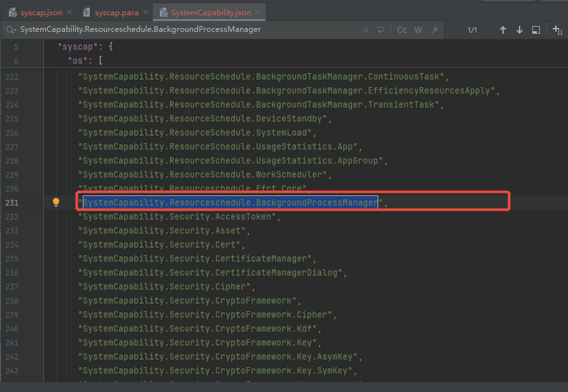
Task: Click the CryptoFramework.Cipher line
Action: [x=207, y=315]
